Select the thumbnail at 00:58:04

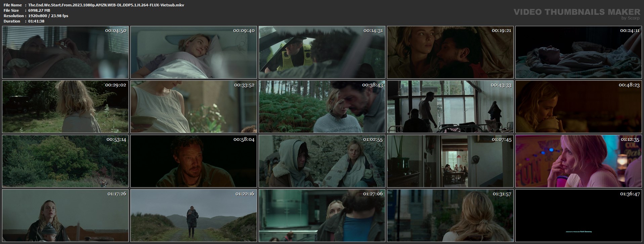point(194,161)
